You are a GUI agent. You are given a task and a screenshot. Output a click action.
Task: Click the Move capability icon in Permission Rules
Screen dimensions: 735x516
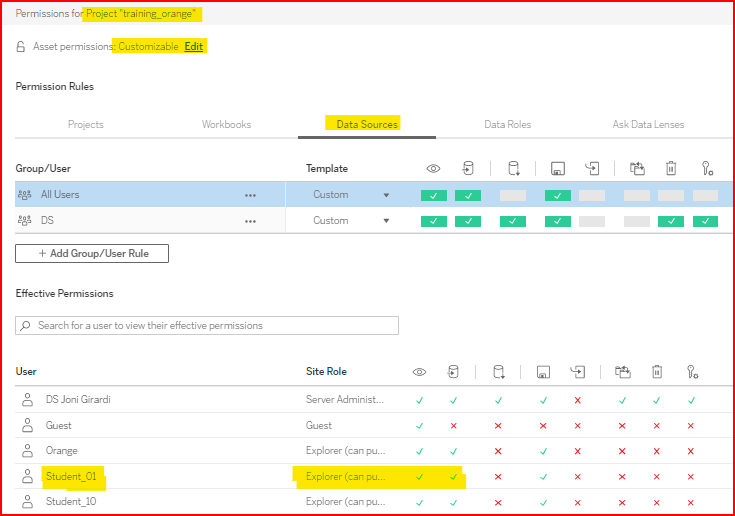pos(637,169)
